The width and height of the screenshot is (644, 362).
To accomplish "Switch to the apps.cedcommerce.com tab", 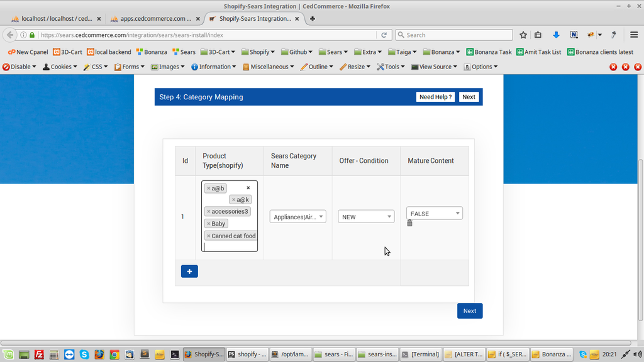I will (x=155, y=18).
